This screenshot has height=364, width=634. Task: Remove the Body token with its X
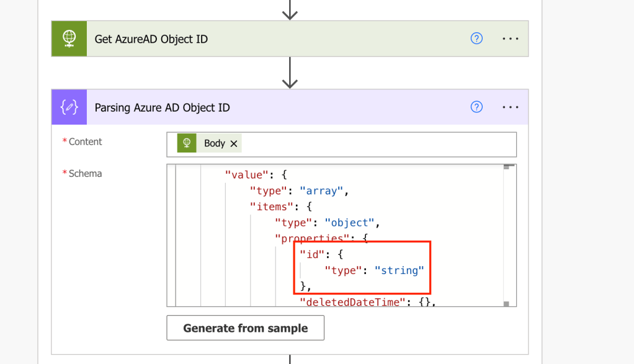[x=234, y=143]
